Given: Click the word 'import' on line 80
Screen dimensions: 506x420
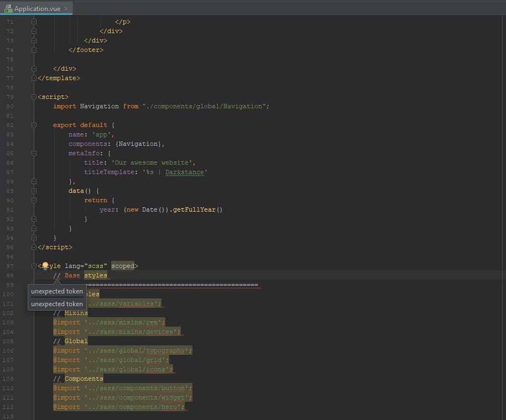Looking at the screenshot, I should coord(65,107).
